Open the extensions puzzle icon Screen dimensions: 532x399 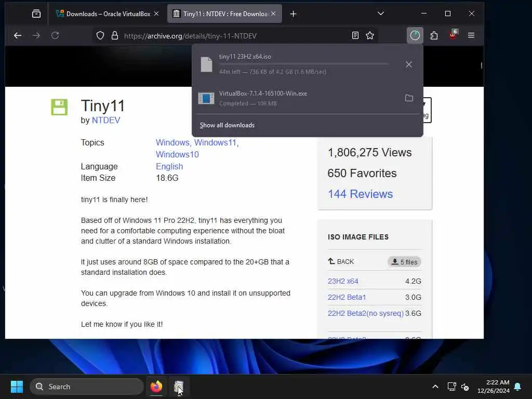pos(434,35)
